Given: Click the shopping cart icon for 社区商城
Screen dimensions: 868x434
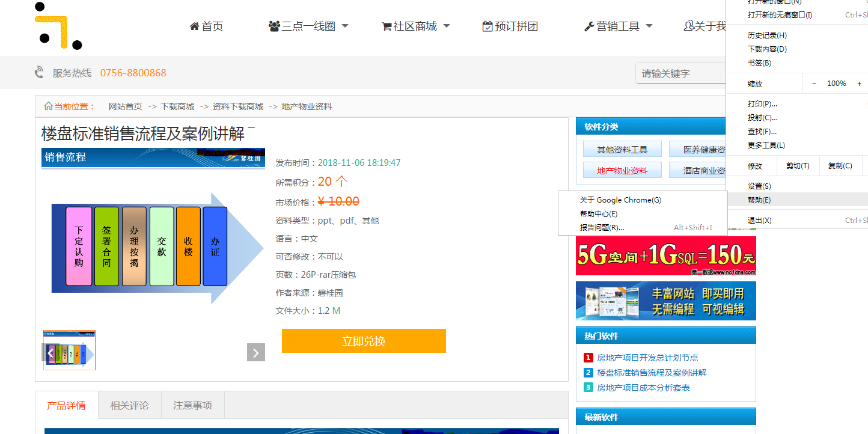Looking at the screenshot, I should [x=387, y=26].
